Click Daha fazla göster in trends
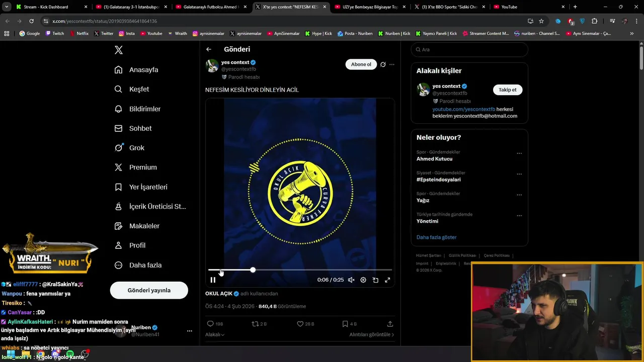The image size is (644, 362). point(436,237)
